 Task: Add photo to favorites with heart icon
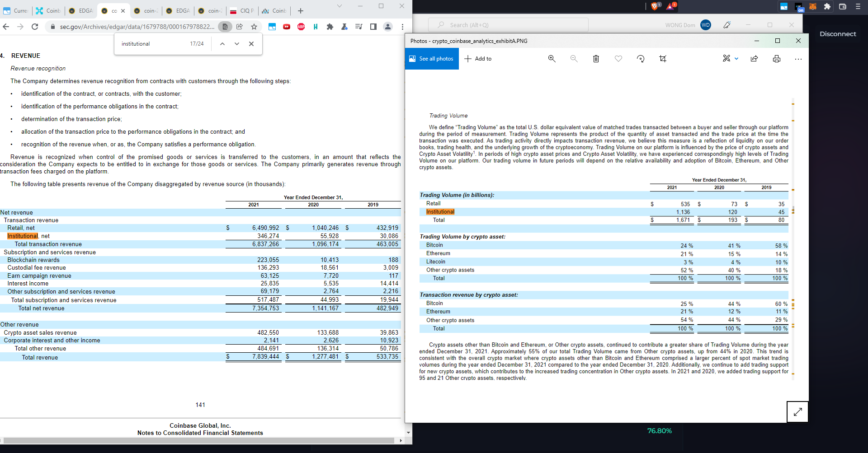[618, 59]
